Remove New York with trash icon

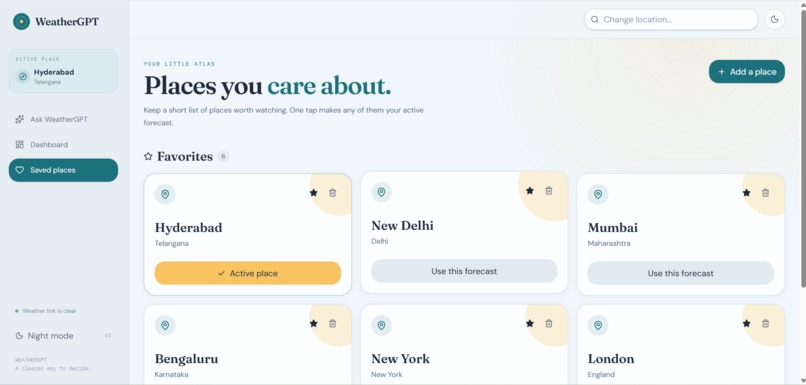[x=549, y=323]
